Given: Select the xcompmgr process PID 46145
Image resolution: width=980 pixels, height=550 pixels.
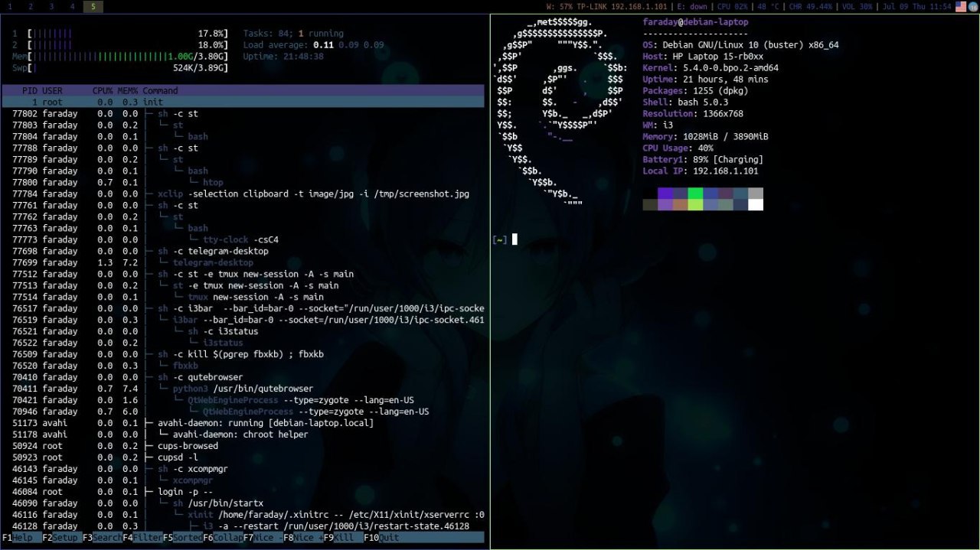Looking at the screenshot, I should coord(243,480).
